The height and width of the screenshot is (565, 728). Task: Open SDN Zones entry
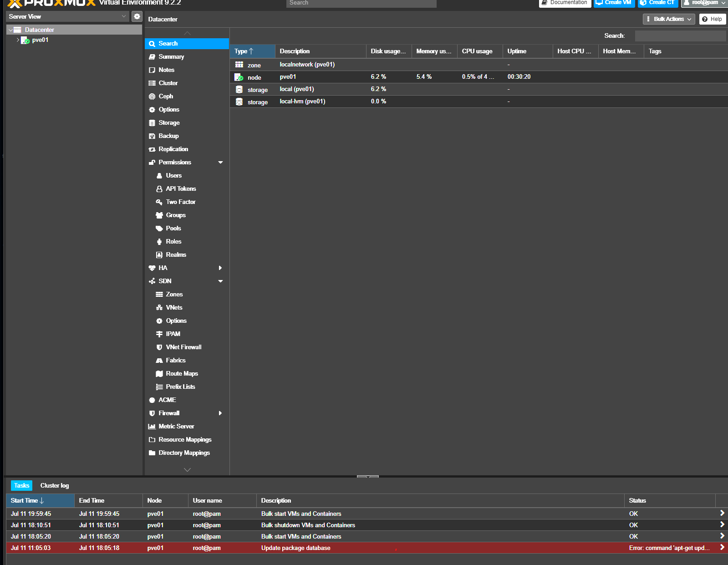[187, 294]
